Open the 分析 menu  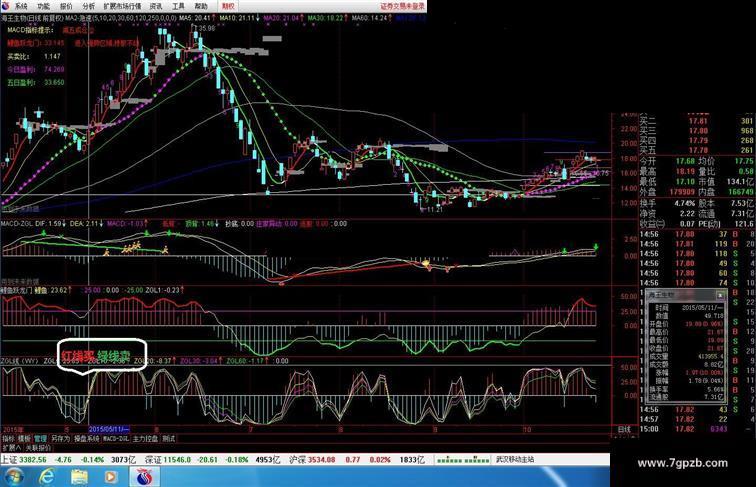(88, 6)
